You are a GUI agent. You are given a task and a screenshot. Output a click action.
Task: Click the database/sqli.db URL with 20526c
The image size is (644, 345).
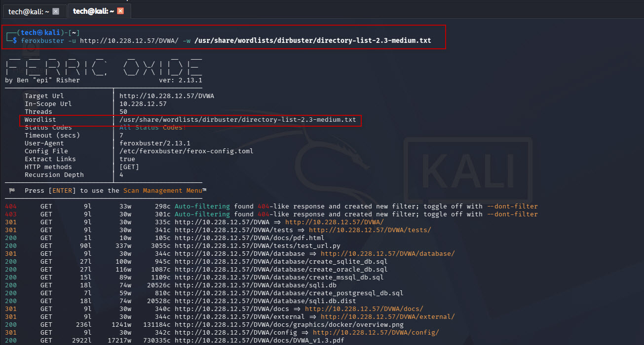tap(256, 285)
